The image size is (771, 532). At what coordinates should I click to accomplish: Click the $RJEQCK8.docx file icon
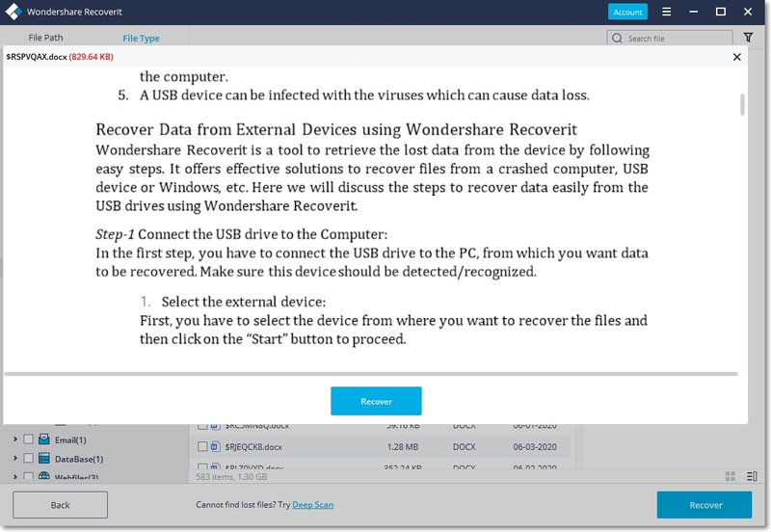point(215,446)
